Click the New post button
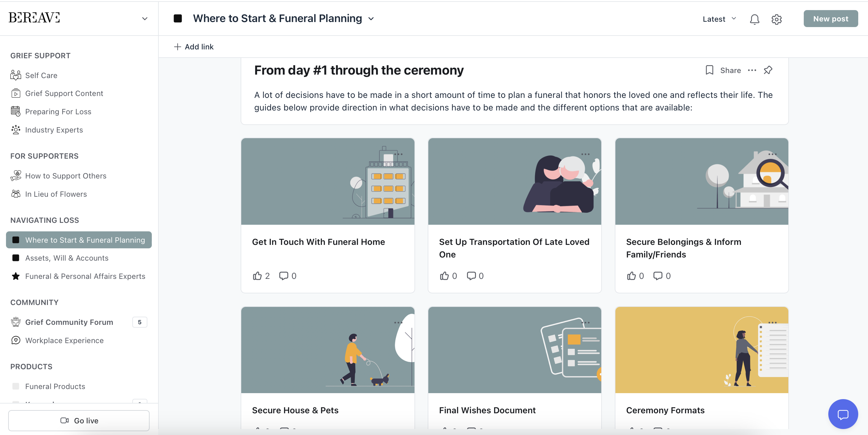Viewport: 868px width, 435px height. [830, 19]
